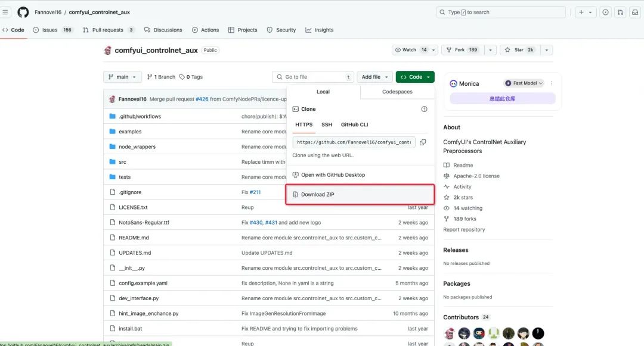Viewport: 644px width, 346px height.
Task: Open the pull requests shortcut icon in header
Action: [620, 13]
